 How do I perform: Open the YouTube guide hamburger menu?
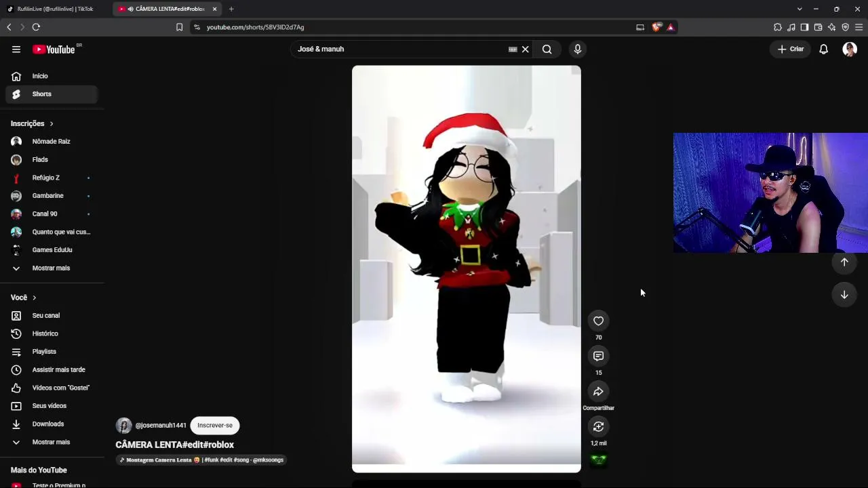[16, 49]
